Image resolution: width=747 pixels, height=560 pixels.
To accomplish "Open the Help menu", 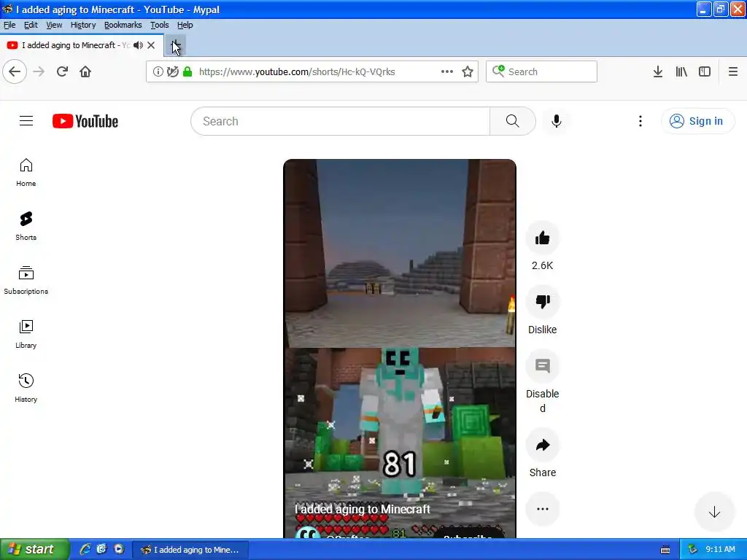I will (x=185, y=25).
